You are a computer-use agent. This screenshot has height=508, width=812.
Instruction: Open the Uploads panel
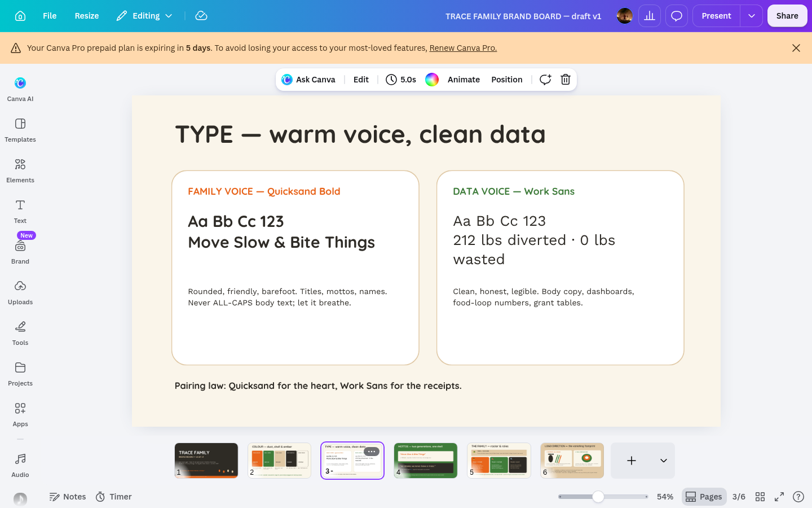click(x=20, y=292)
